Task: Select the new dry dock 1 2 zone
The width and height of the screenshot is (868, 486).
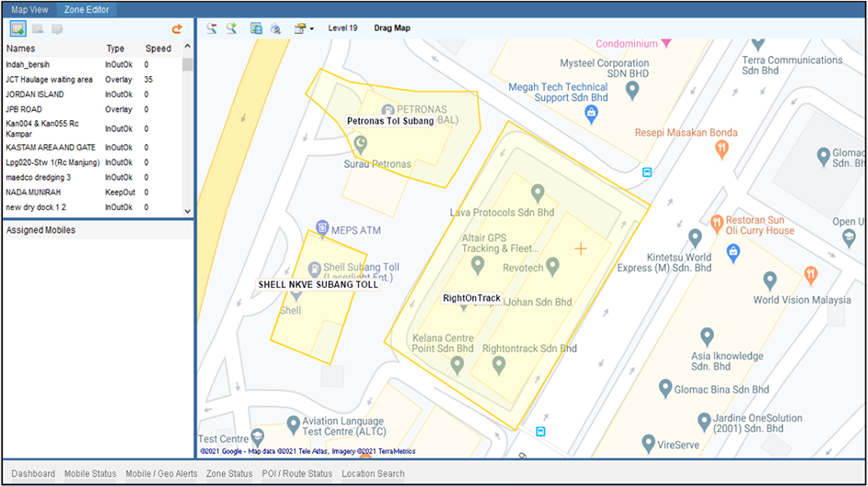Action: 93,207
